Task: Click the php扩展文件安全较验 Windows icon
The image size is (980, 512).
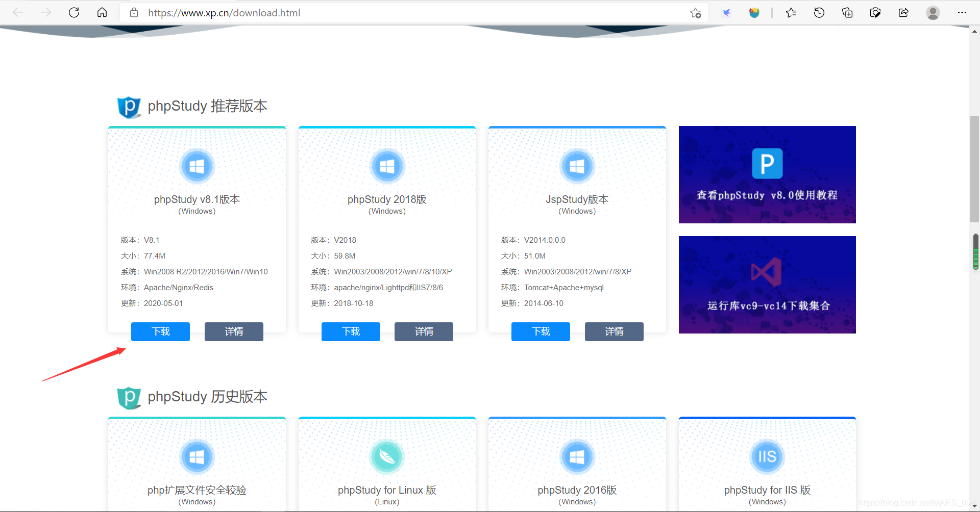Action: point(197,457)
